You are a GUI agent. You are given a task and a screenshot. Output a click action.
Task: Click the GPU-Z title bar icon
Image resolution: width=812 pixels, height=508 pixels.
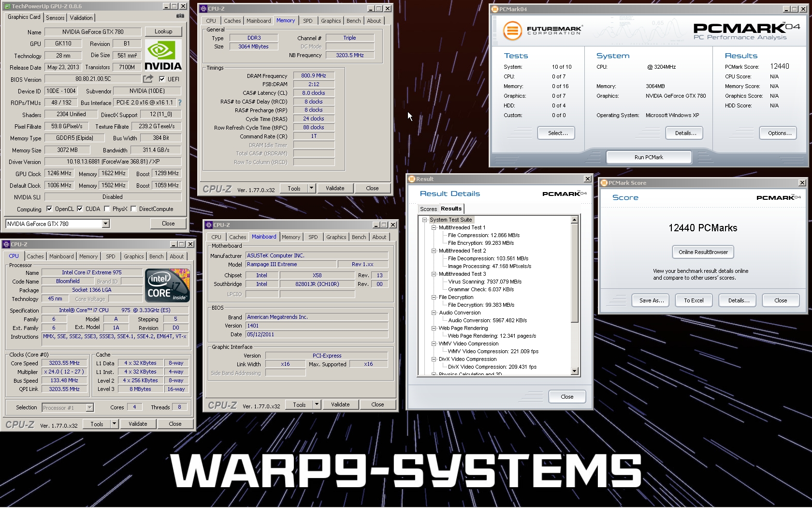tap(7, 6)
